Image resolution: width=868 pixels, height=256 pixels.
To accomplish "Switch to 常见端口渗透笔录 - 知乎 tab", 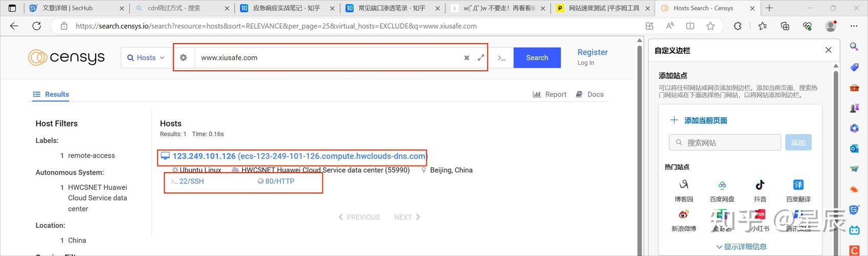I will pos(392,8).
